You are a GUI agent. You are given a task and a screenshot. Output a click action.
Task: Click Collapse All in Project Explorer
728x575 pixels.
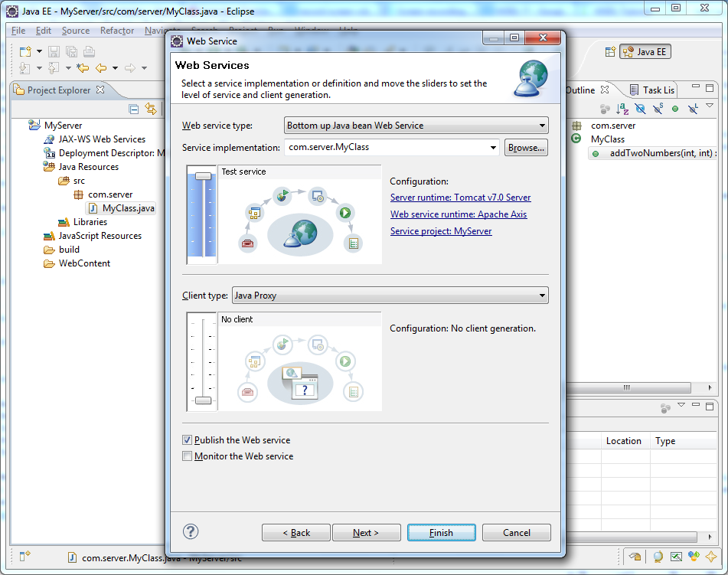point(133,108)
